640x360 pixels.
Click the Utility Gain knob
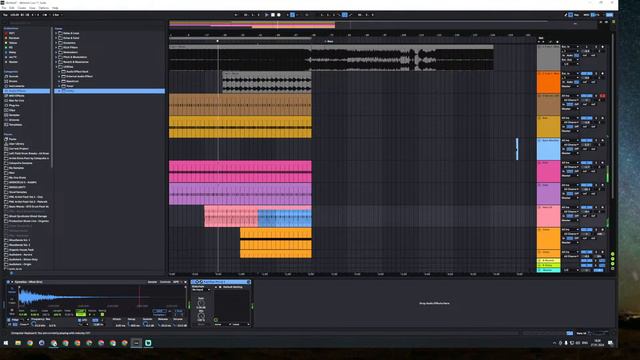(201, 303)
